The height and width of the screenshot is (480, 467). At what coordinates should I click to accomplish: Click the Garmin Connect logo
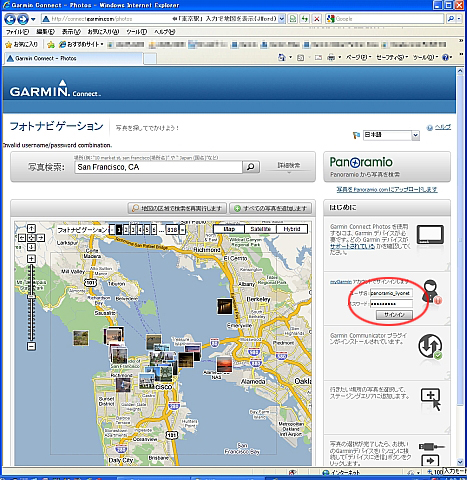pos(55,89)
